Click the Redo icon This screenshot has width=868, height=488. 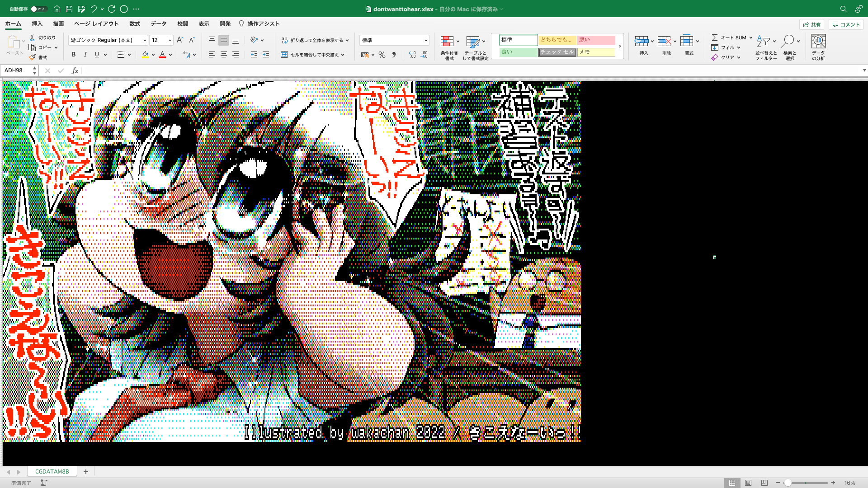[x=112, y=9]
